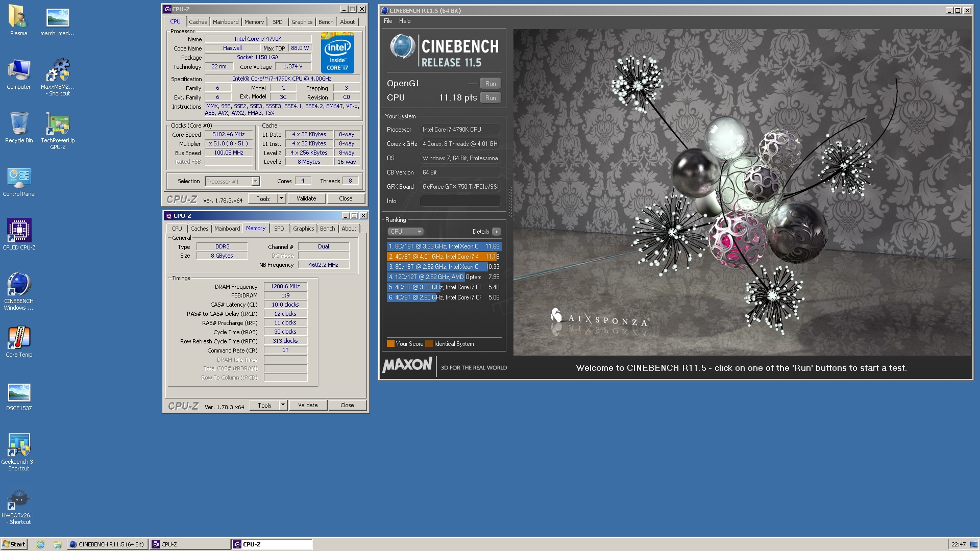
Task: Click the system clock showing 22:47
Action: click(x=958, y=544)
